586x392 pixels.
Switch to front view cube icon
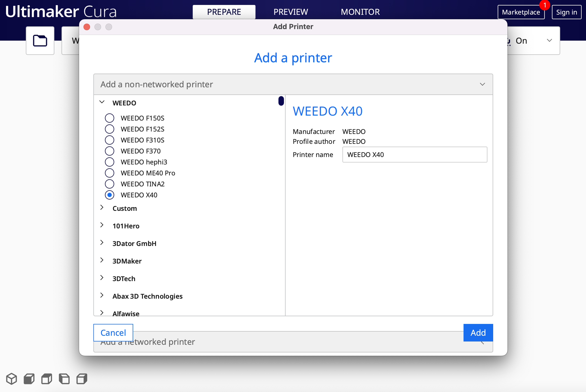point(29,379)
